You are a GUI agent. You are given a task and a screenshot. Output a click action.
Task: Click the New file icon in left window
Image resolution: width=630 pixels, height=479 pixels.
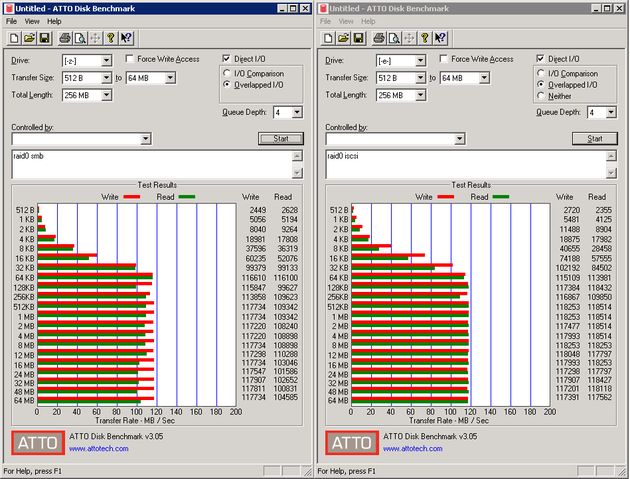[x=14, y=38]
